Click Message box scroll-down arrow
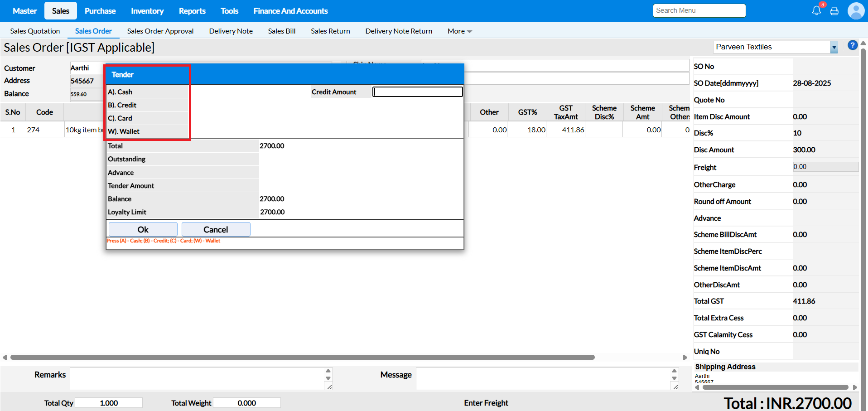868x411 pixels. coord(674,378)
